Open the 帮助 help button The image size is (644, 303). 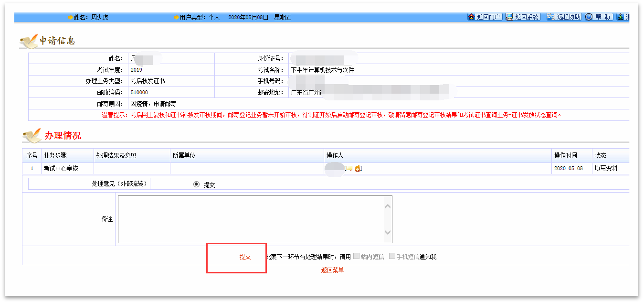(599, 17)
